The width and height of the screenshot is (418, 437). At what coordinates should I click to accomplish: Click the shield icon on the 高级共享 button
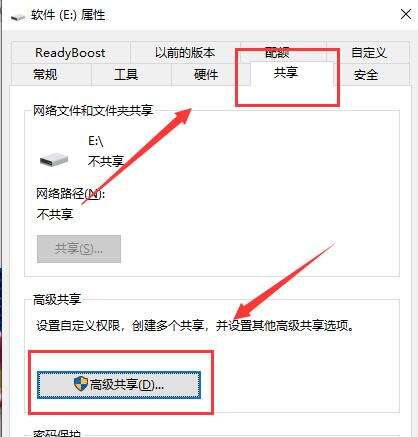[81, 384]
